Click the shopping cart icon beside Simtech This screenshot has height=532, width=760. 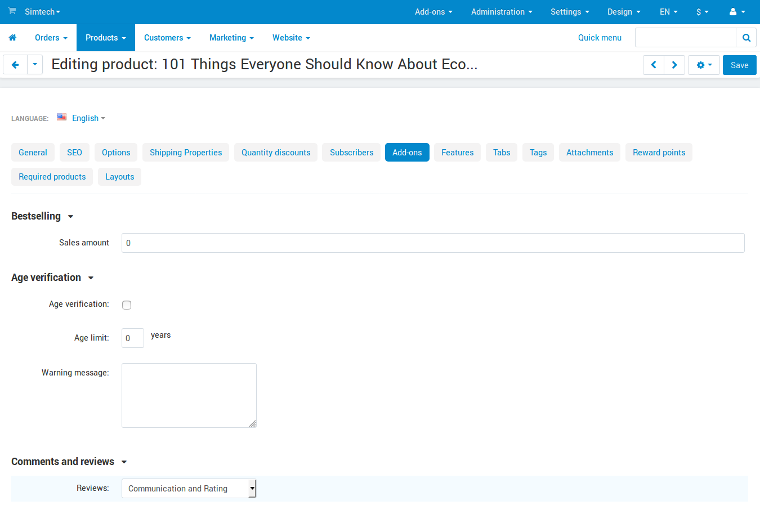coord(12,11)
